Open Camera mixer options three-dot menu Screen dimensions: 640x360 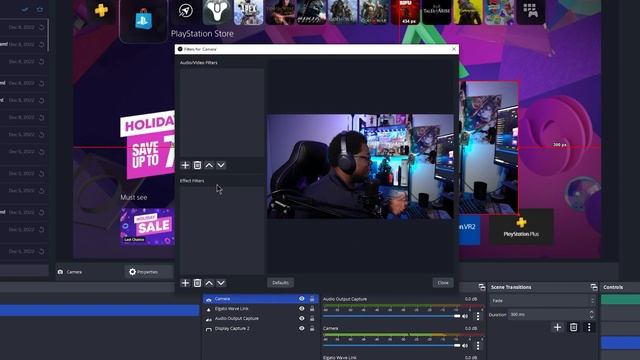coord(478,346)
